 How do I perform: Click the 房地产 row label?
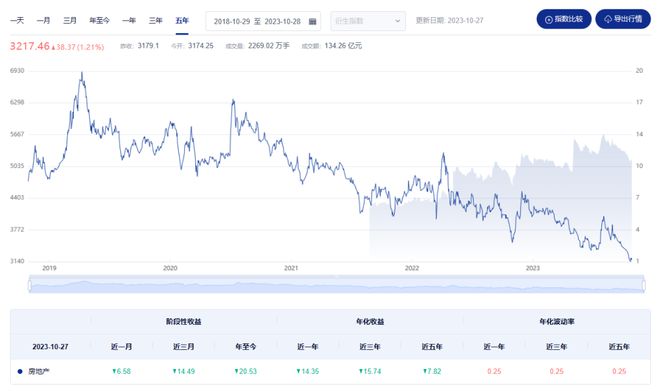[39, 371]
